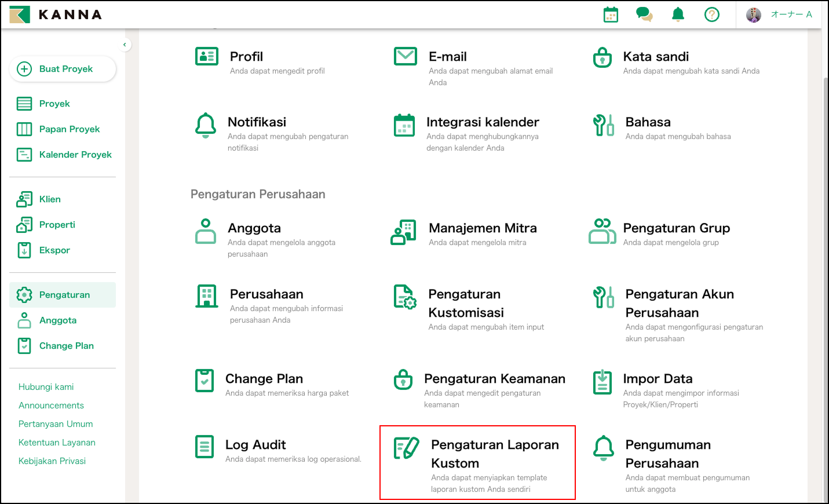Select Ekspor in the sidebar

[x=54, y=250]
